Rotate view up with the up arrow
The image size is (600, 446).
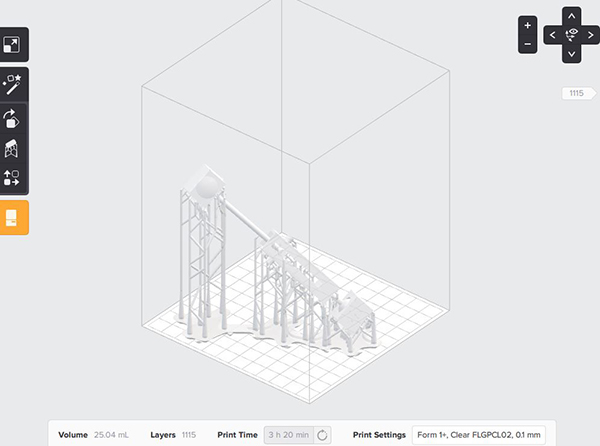[x=572, y=16]
